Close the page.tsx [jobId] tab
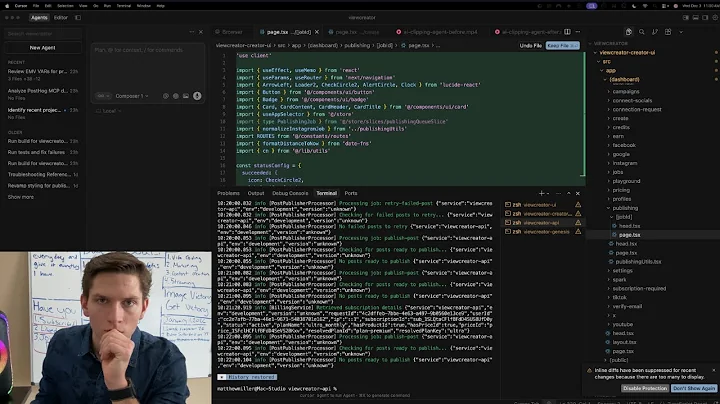The width and height of the screenshot is (720, 404). [317, 32]
